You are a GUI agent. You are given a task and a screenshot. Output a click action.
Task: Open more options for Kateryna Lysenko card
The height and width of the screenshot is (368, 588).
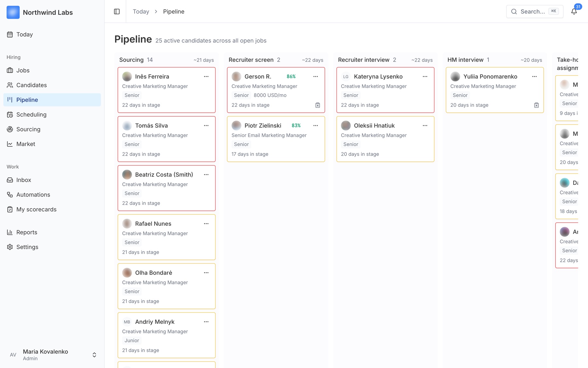click(x=425, y=77)
